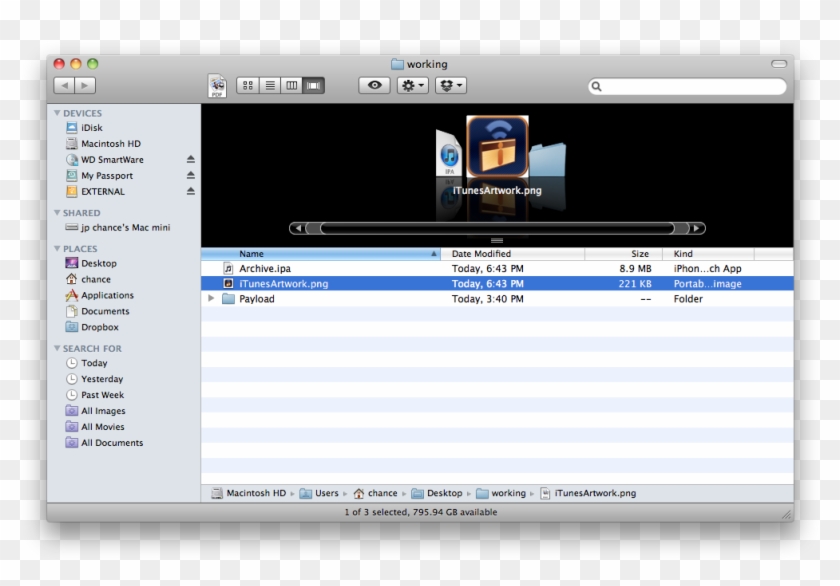Collapse the DEVICES section header

(58, 112)
